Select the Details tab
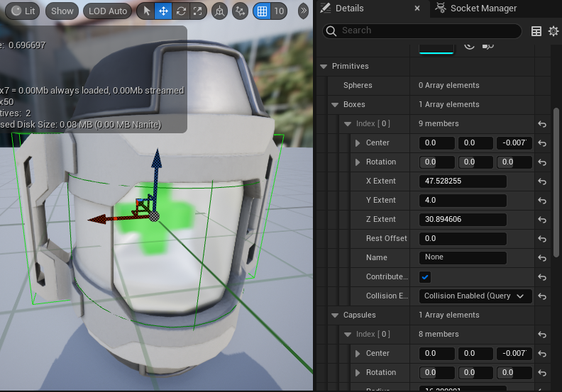The height and width of the screenshot is (392, 562). (349, 9)
